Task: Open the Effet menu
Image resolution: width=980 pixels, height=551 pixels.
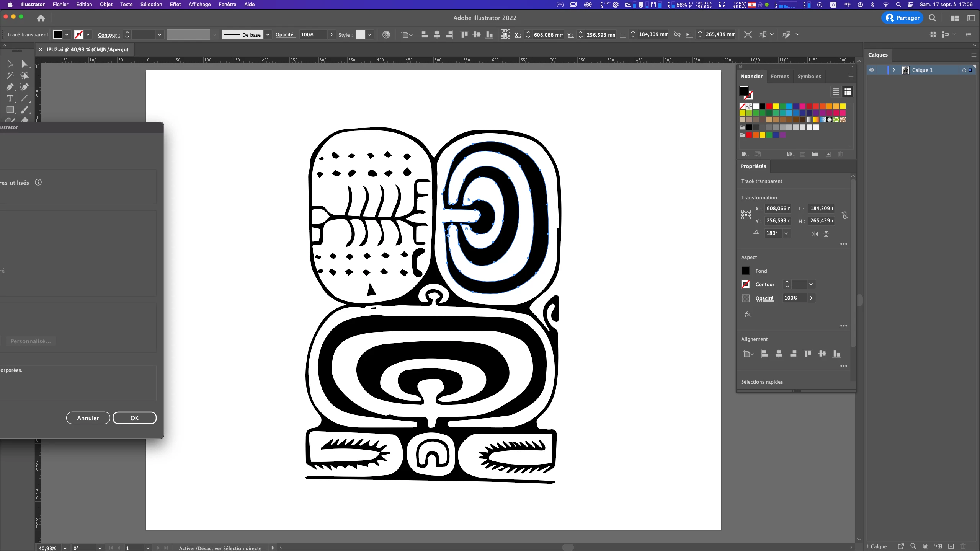Action: click(x=175, y=4)
